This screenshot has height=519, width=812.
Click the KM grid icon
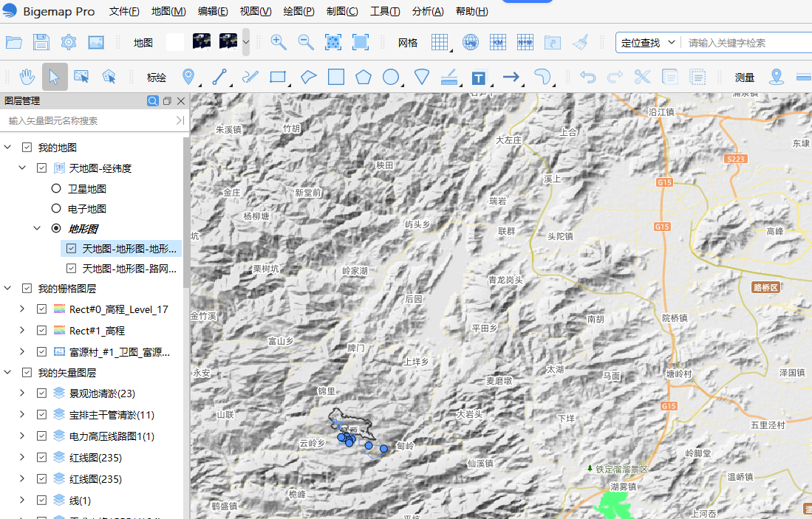498,42
